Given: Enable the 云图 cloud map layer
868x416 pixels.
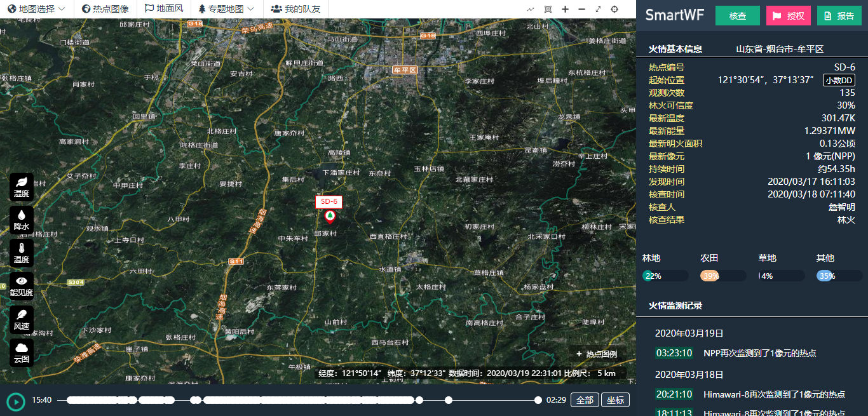Looking at the screenshot, I should click(22, 352).
